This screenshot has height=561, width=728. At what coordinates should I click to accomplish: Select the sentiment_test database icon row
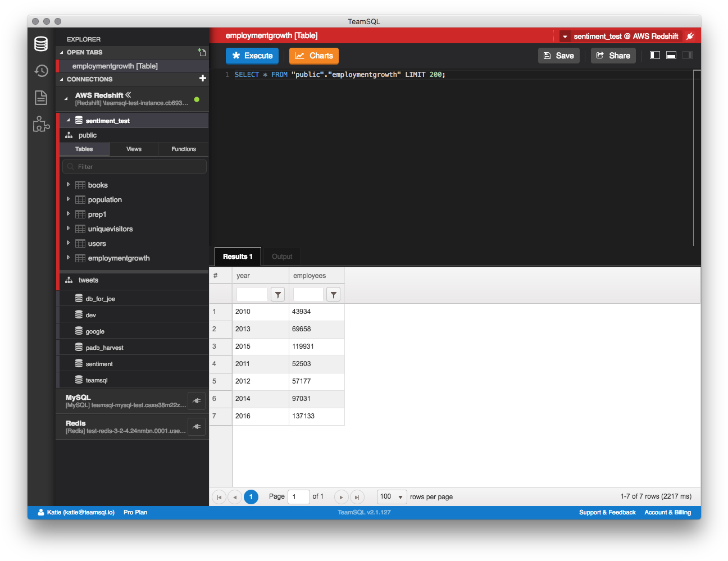134,120
